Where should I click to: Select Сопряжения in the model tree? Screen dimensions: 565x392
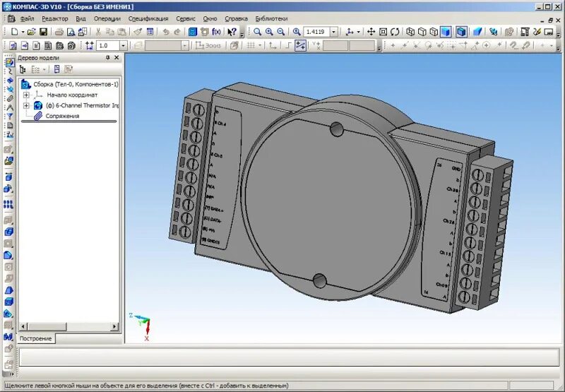pos(62,116)
